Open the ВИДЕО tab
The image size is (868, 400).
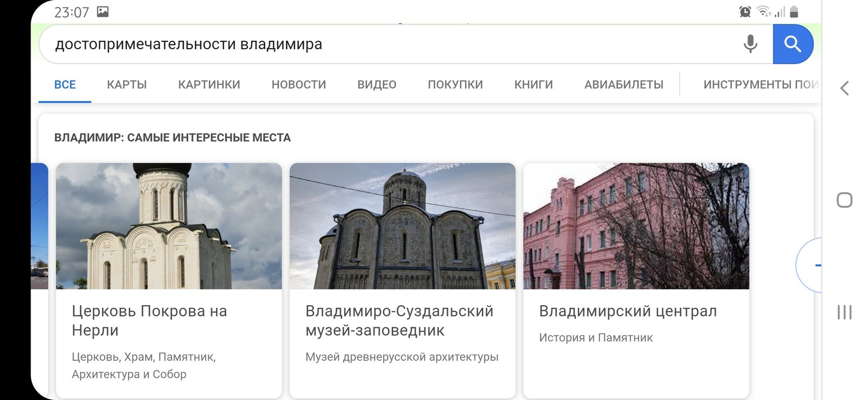click(x=377, y=85)
